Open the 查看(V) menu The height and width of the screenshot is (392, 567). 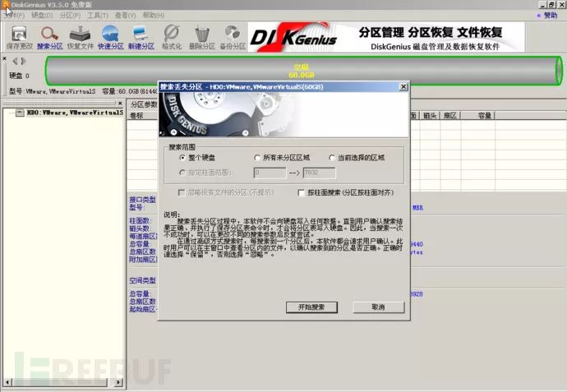(126, 15)
